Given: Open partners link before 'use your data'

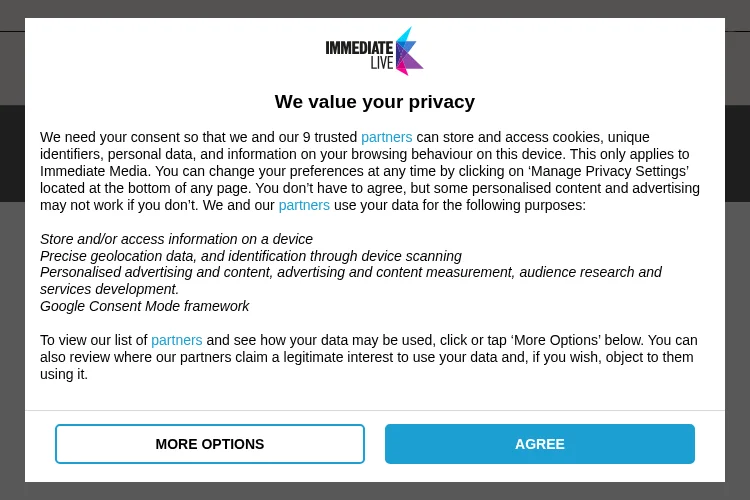Looking at the screenshot, I should tap(304, 205).
